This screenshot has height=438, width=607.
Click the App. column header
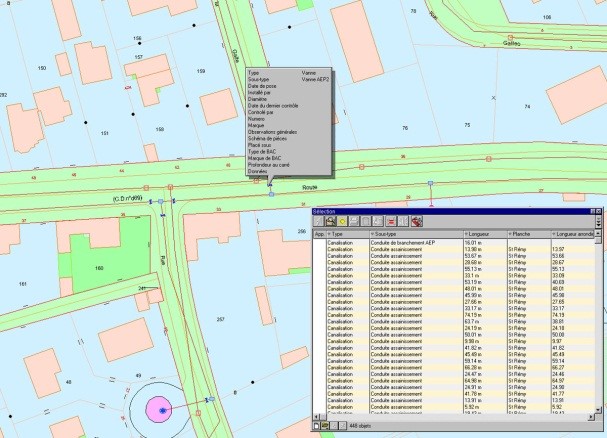click(319, 233)
